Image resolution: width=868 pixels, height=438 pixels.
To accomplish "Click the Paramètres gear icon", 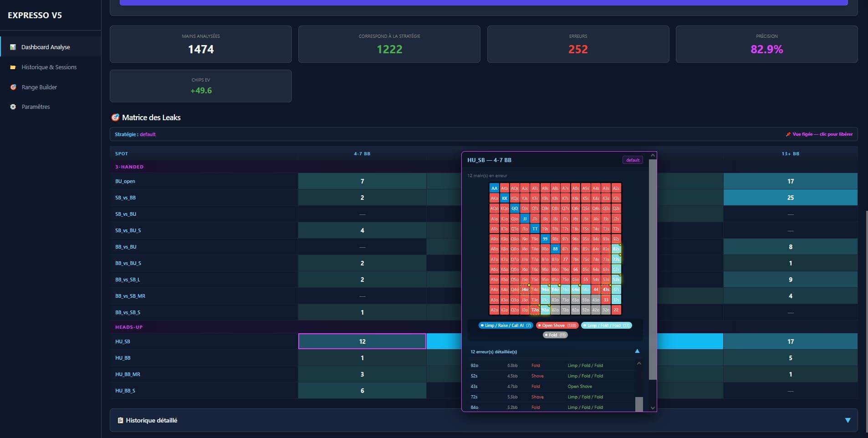I will pos(13,107).
